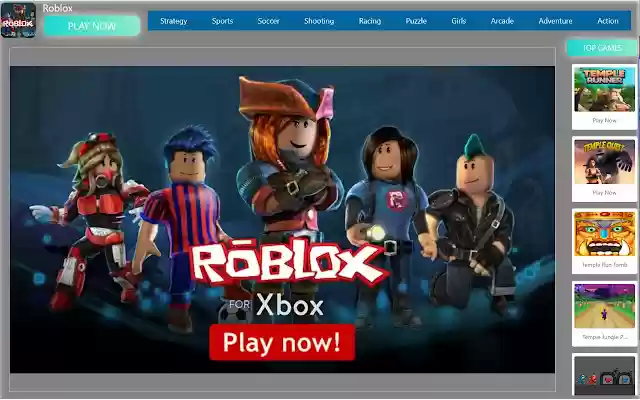Open the dark thumbnail below Temple Jungle
Screen dimensions: 640x400
[x=604, y=376]
